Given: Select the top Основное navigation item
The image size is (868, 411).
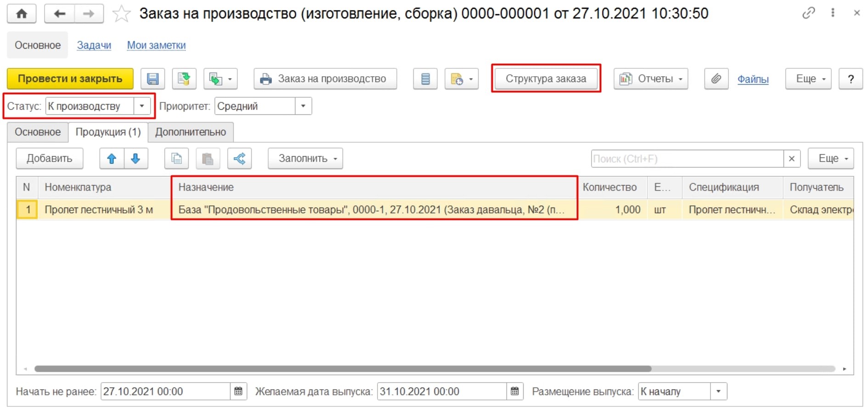Looking at the screenshot, I should [x=38, y=45].
